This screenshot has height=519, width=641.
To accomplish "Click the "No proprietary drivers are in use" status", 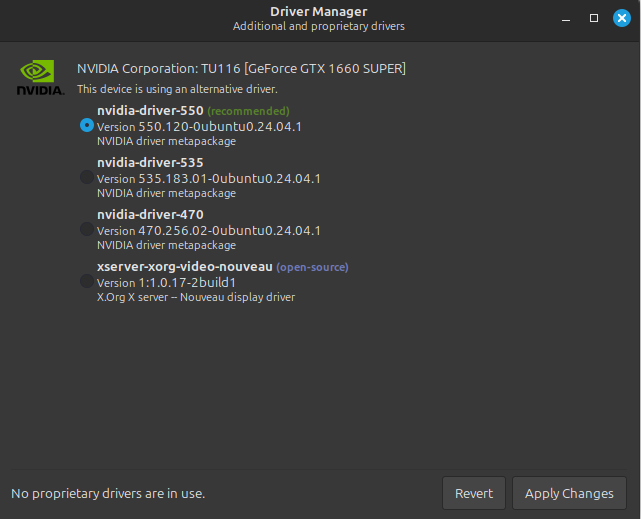I will click(x=108, y=493).
